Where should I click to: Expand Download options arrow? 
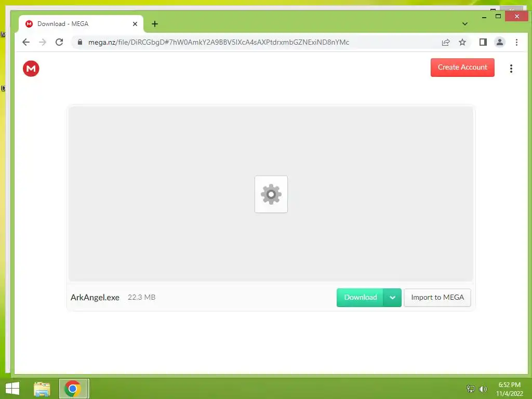[x=392, y=298]
